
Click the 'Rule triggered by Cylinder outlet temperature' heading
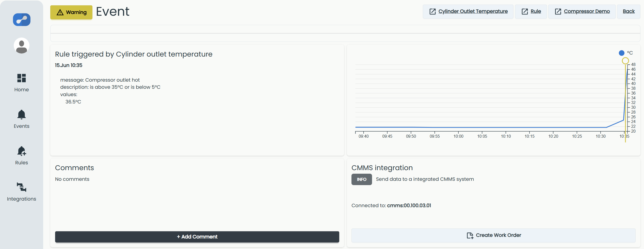[x=134, y=54]
